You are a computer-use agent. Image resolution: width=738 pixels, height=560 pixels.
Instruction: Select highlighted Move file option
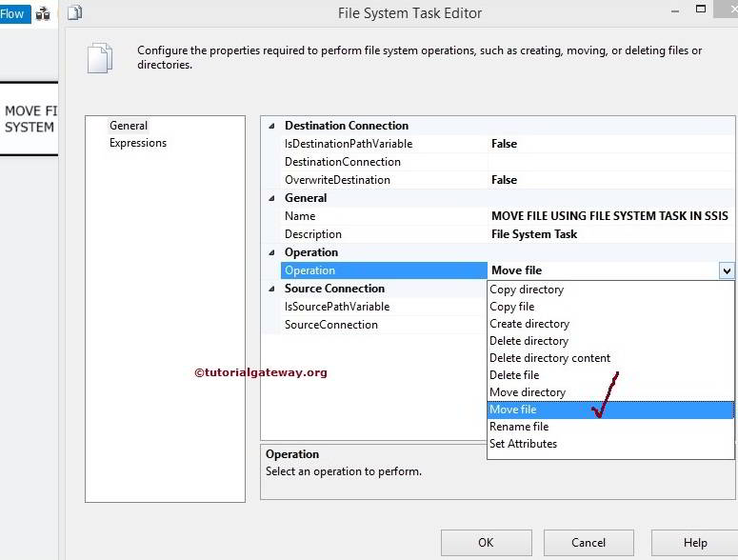(610, 410)
